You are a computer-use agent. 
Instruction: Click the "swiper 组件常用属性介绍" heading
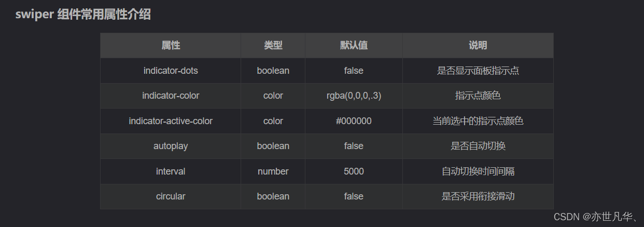[83, 15]
